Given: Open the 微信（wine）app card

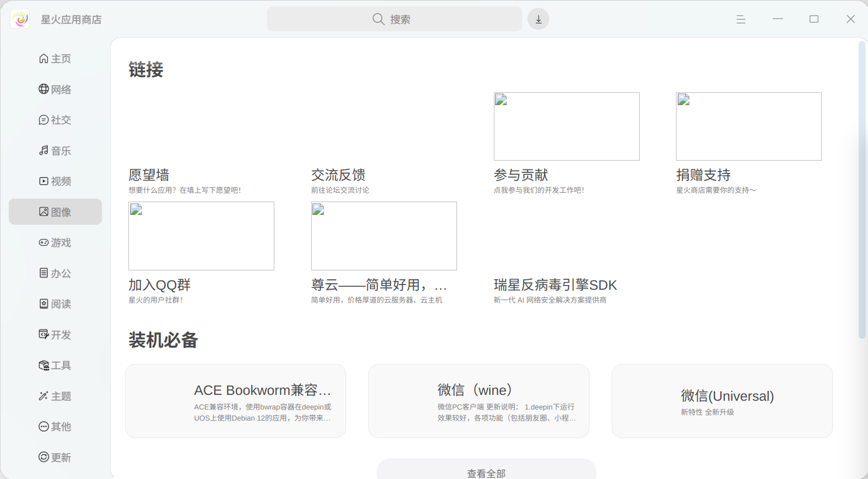Looking at the screenshot, I should pyautogui.click(x=479, y=401).
